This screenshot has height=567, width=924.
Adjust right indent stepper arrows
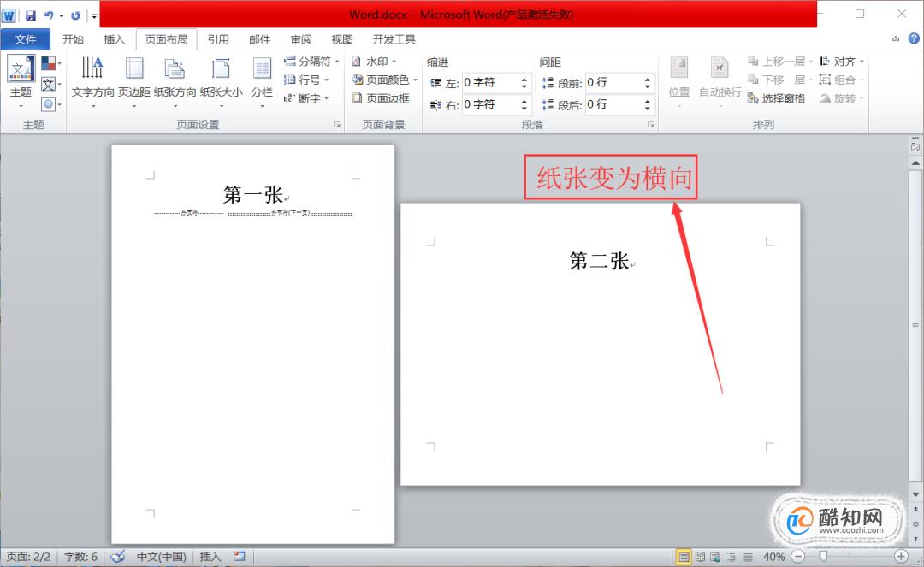coord(524,105)
